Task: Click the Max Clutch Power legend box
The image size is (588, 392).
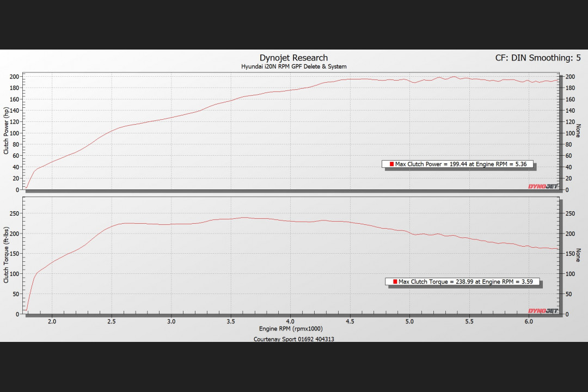Action: [457, 164]
